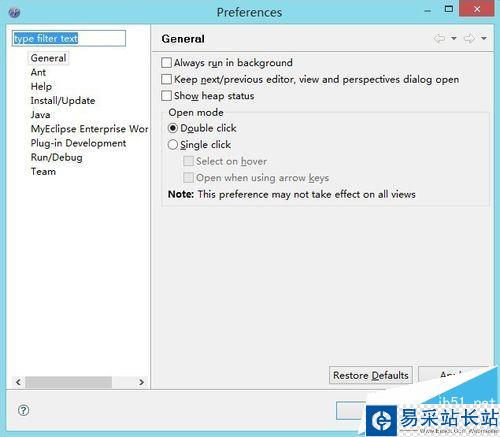Open the forward history dropdown arrow
500x437 pixels.
coord(484,39)
